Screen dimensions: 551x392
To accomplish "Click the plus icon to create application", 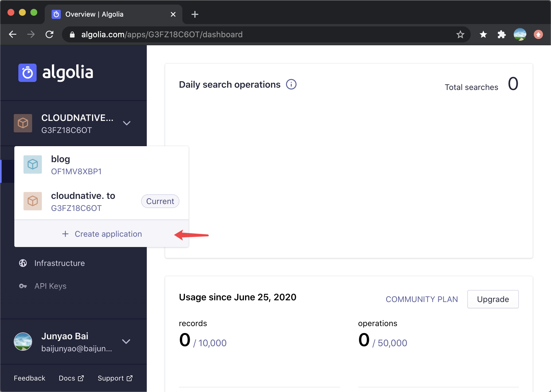I will [x=65, y=234].
